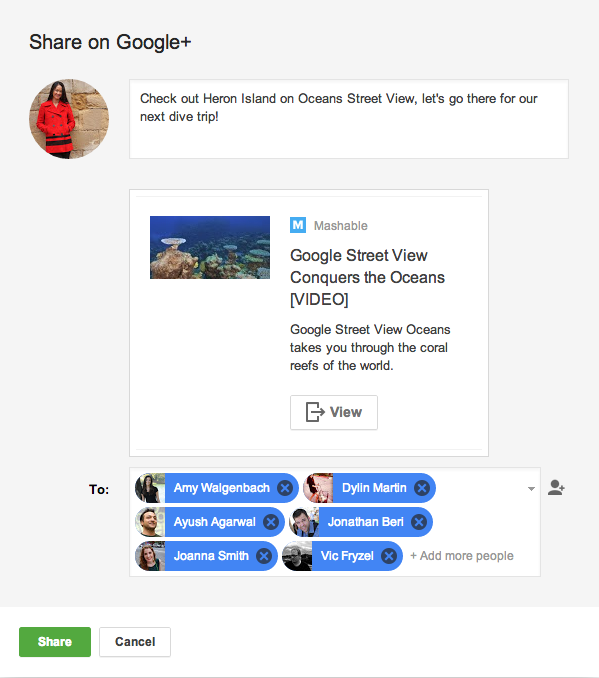599x678 pixels.
Task: Select the Ayush Agarwal name chip
Action: pos(210,522)
